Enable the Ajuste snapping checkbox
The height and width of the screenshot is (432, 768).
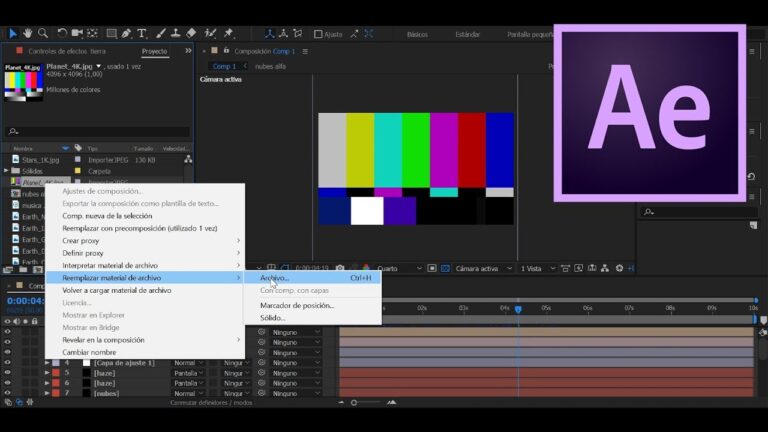[318, 34]
